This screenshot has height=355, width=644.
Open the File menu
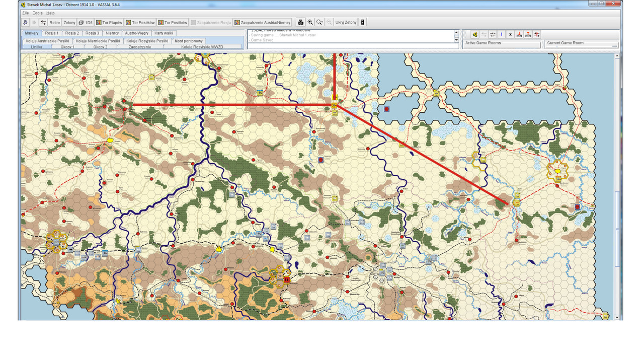25,13
